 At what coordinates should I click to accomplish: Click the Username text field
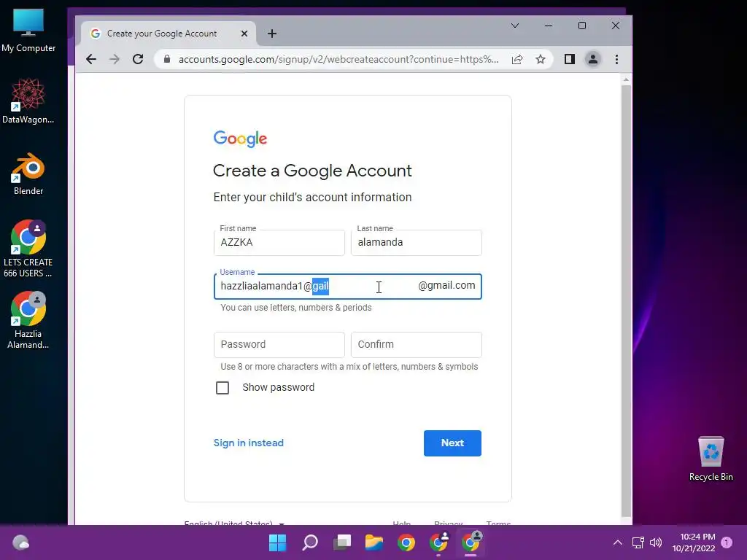[x=348, y=286]
